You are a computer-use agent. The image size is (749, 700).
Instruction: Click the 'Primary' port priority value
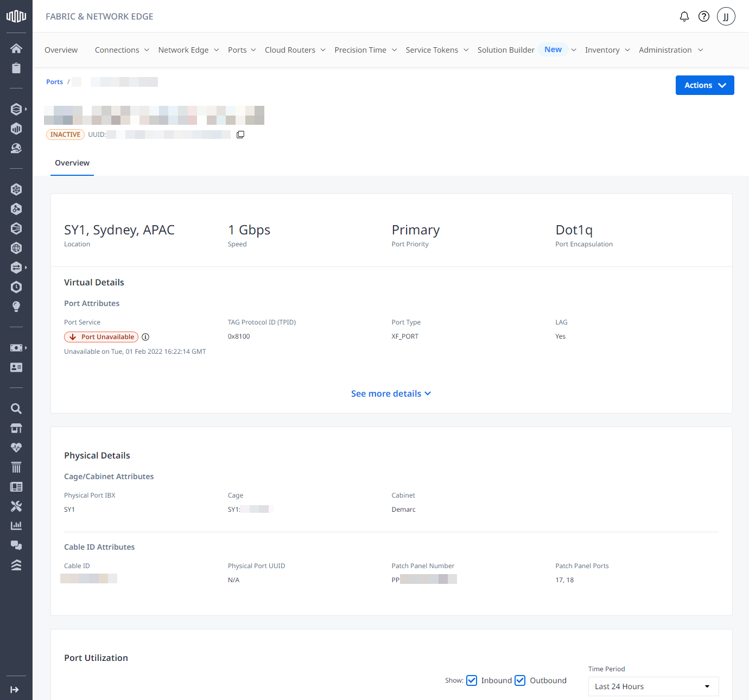point(416,230)
